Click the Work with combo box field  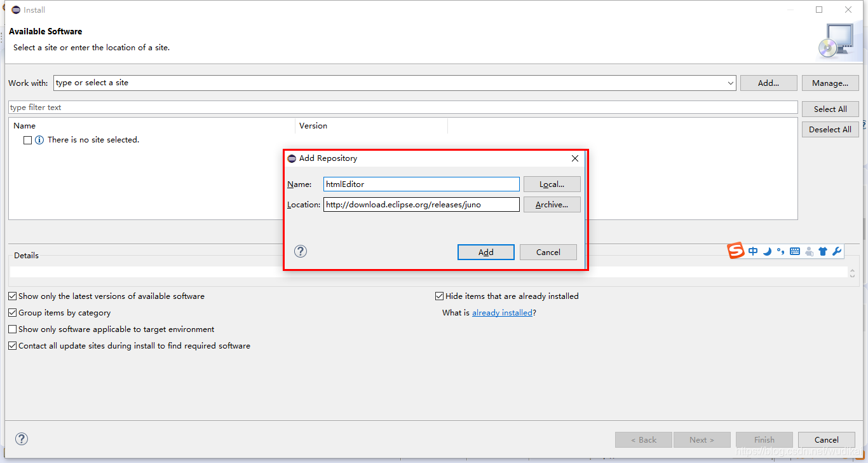(x=395, y=83)
